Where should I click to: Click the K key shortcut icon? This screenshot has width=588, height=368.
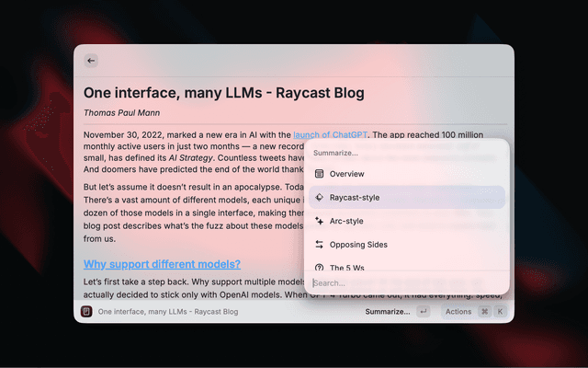[x=500, y=312]
